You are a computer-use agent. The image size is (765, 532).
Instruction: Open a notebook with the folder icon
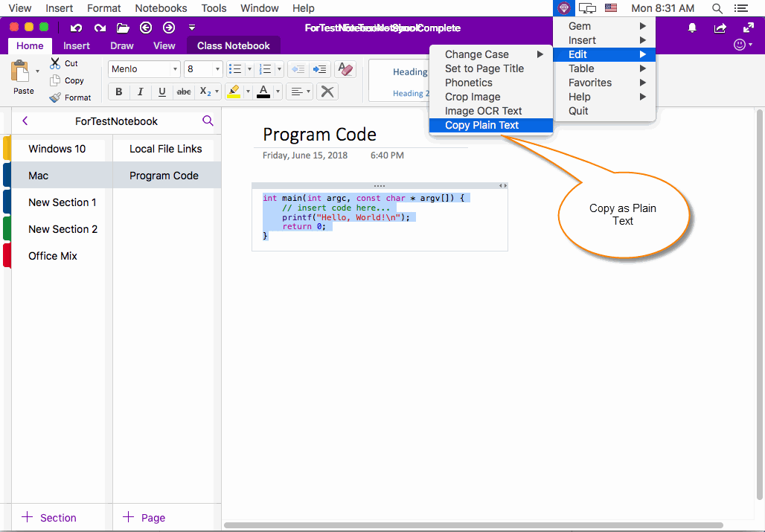(x=123, y=28)
